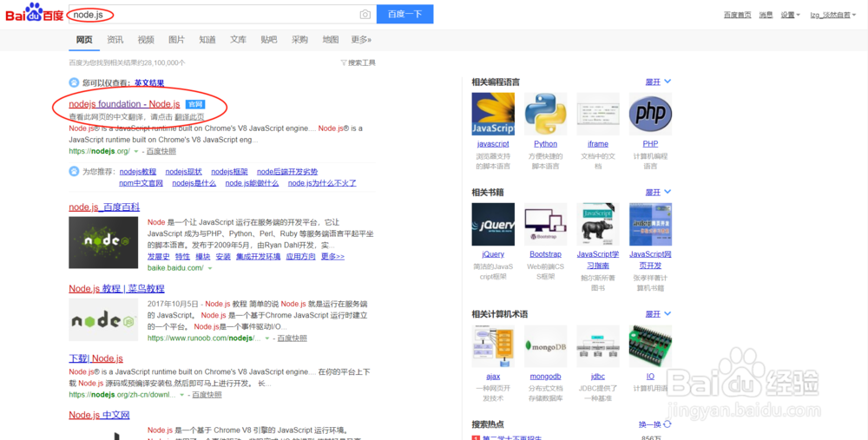Switch to the 采购 tab
Screen dimensions: 868x440
tap(299, 40)
